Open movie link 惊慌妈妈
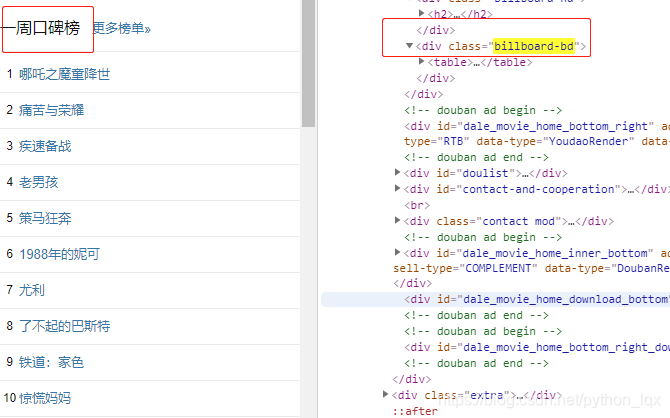 click(45, 398)
